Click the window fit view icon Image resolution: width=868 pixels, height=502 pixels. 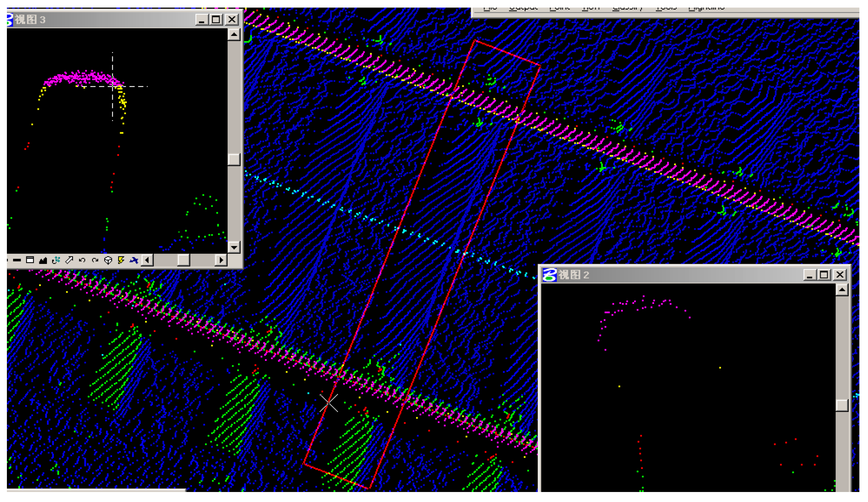[x=30, y=260]
